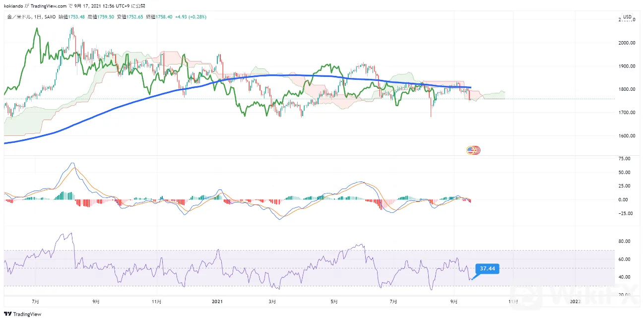Click the 50.00 MACD axis label
The width and height of the screenshot is (644, 321).
625,173
